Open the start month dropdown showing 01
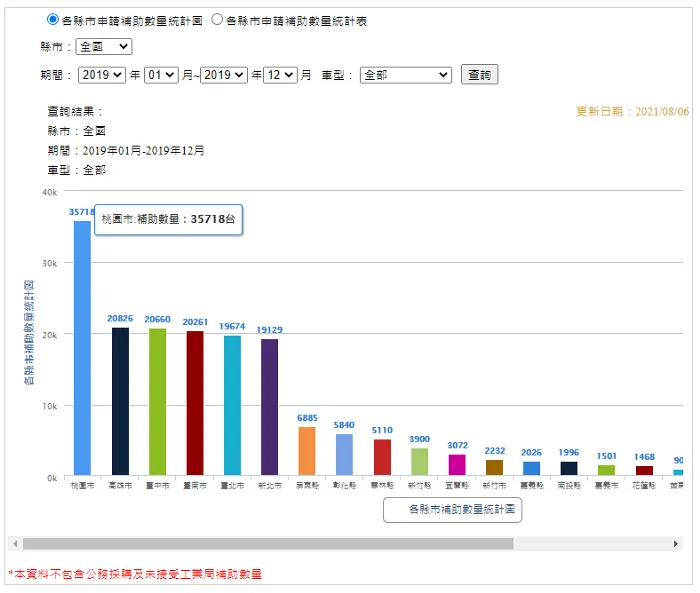This screenshot has height=593, width=700. (161, 75)
